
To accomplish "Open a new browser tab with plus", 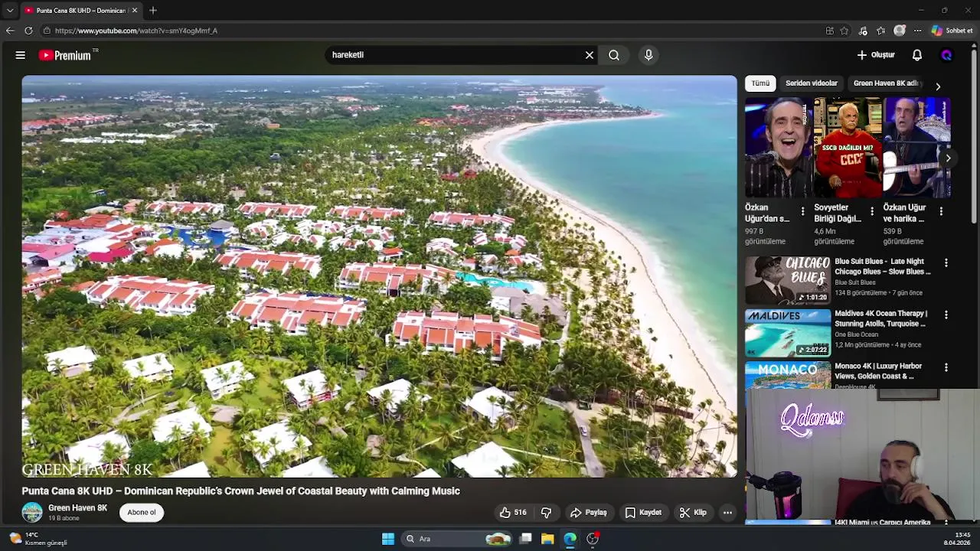I will click(x=153, y=11).
